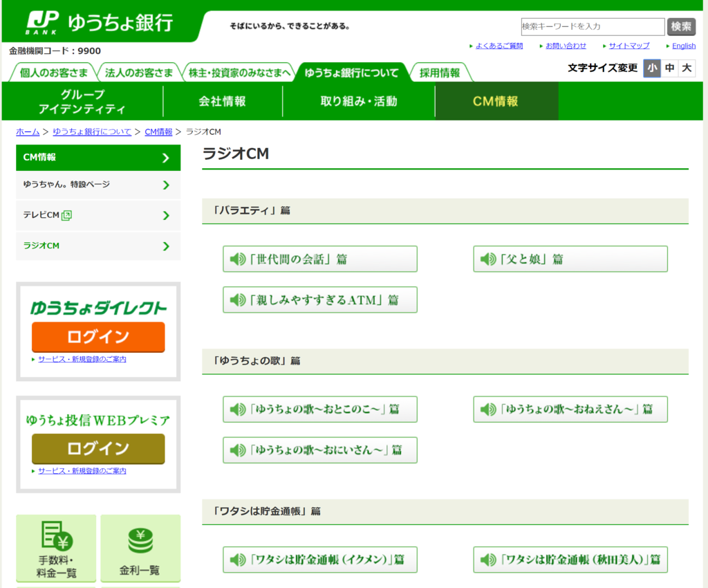The image size is (708, 588).
Task: Click speaker icon for ゆうちょの歌〜おねえさん〜
Action: (488, 410)
